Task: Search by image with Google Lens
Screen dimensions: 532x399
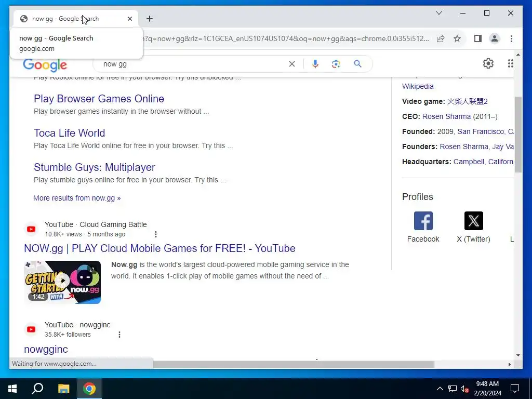Action: point(336,64)
